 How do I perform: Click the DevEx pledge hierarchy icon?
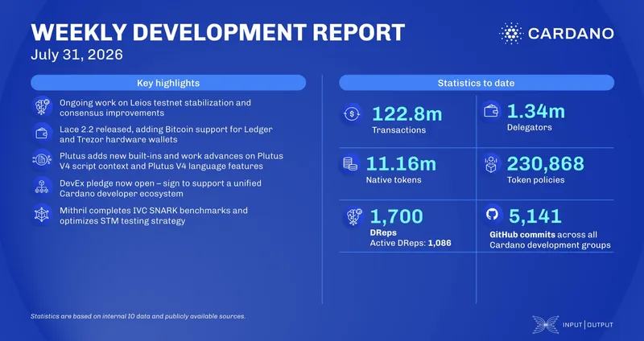42,187
